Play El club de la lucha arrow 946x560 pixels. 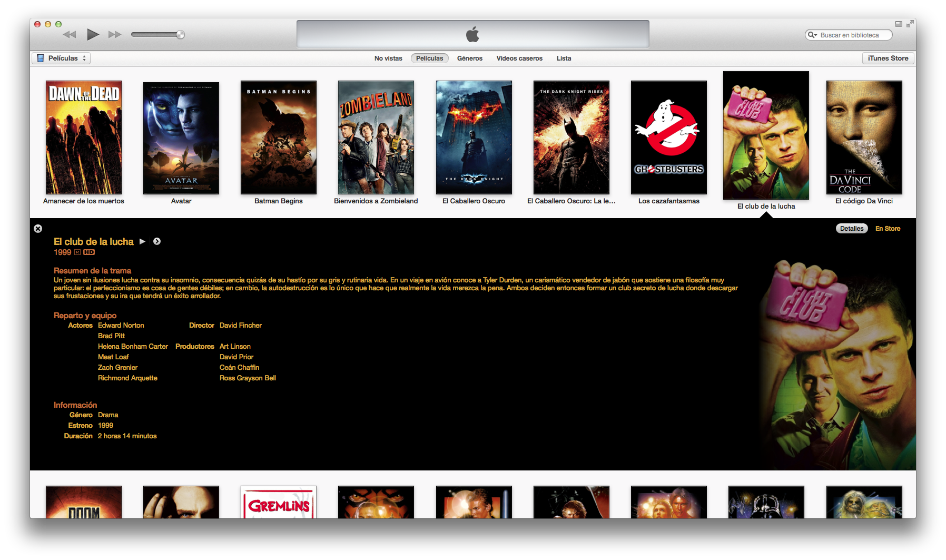[x=142, y=241]
